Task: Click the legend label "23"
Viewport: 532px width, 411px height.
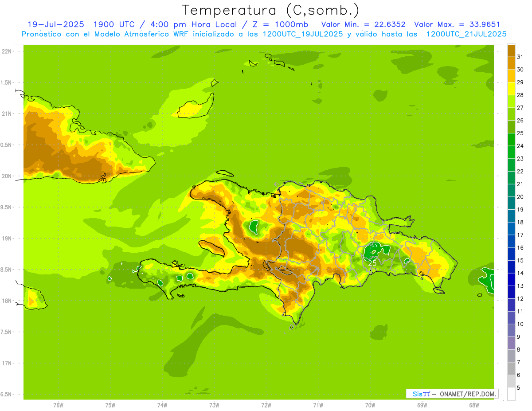Action: point(520,159)
